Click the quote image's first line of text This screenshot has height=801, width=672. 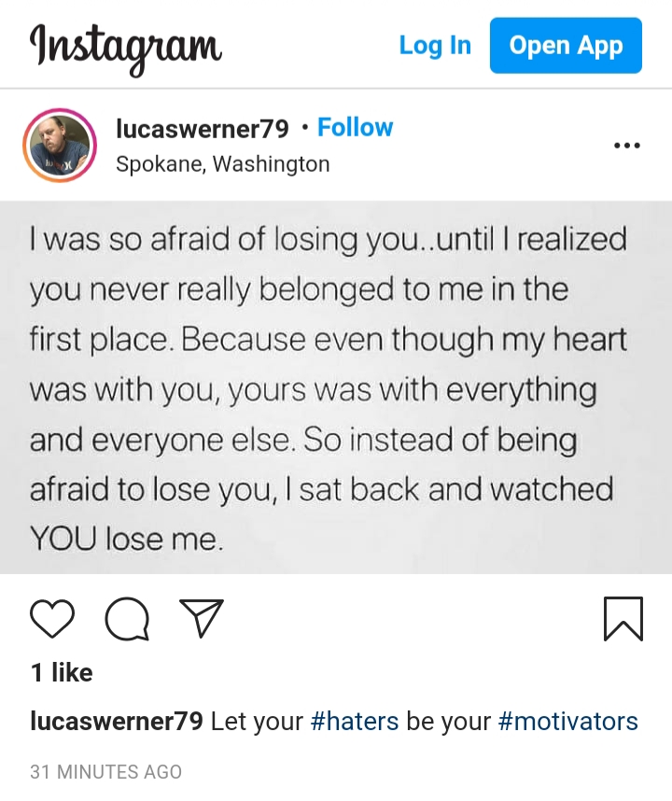pyautogui.click(x=328, y=240)
